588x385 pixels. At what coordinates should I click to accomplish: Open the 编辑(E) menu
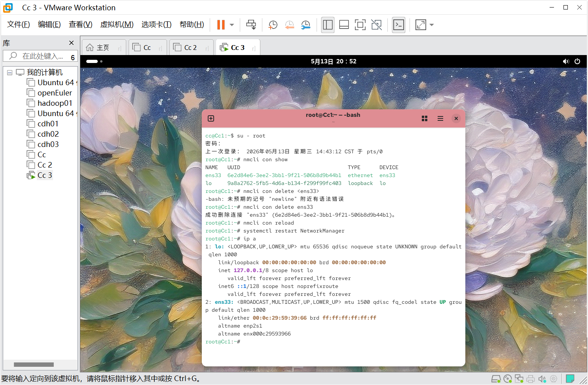49,25
